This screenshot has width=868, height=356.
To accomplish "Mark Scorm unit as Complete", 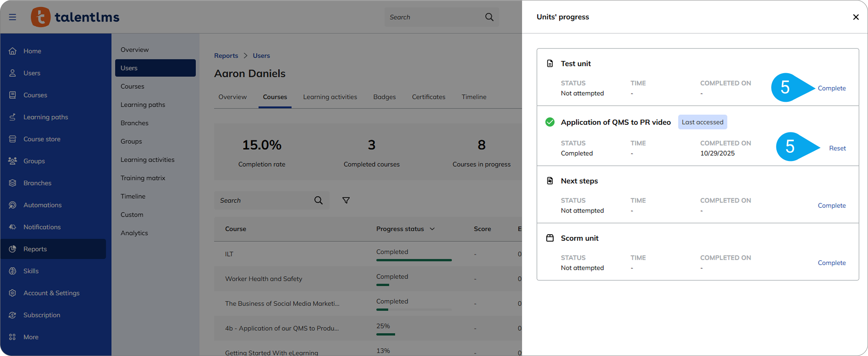I will pyautogui.click(x=831, y=263).
